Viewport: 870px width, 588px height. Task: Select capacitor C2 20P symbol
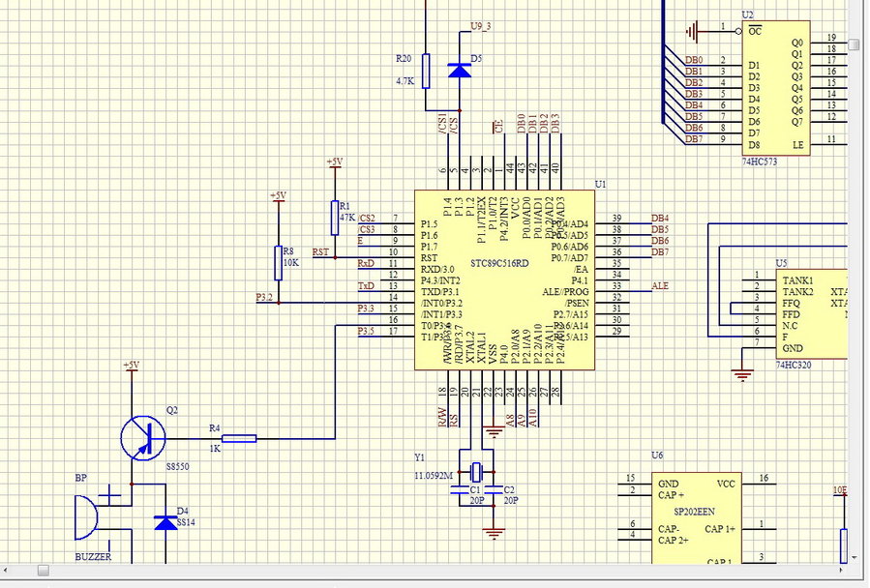pyautogui.click(x=494, y=490)
